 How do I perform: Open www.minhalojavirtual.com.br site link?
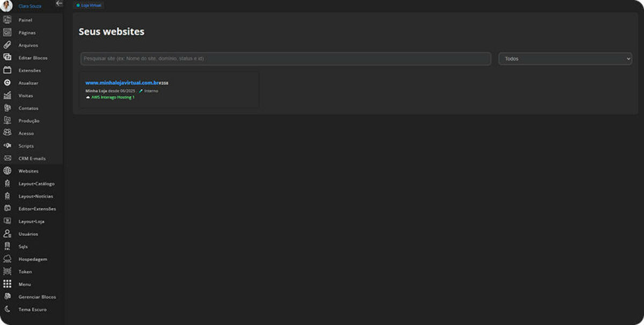122,83
